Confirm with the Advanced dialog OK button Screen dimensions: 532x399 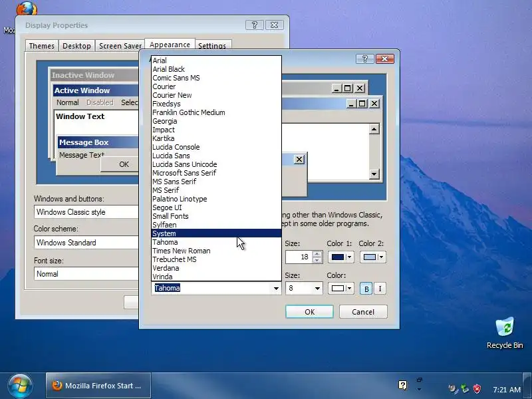point(309,312)
